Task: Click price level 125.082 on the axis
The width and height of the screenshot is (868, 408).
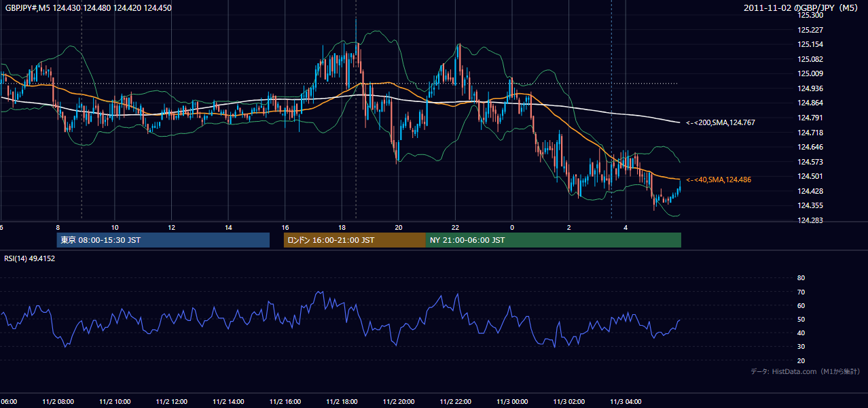Action: click(x=810, y=59)
